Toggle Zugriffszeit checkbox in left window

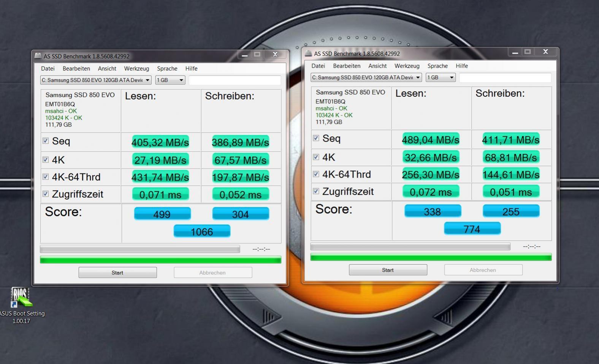point(46,194)
